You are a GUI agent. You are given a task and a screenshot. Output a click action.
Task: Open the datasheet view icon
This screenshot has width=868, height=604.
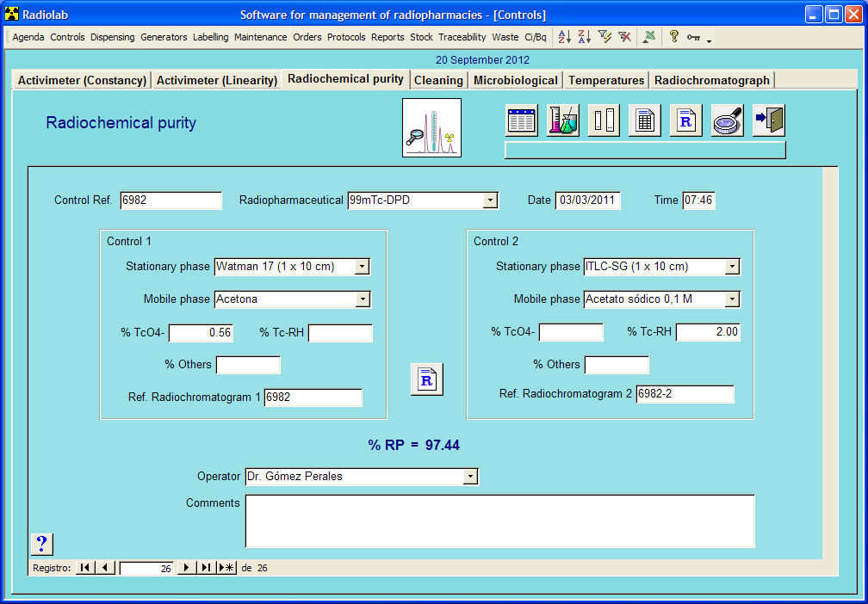(522, 120)
